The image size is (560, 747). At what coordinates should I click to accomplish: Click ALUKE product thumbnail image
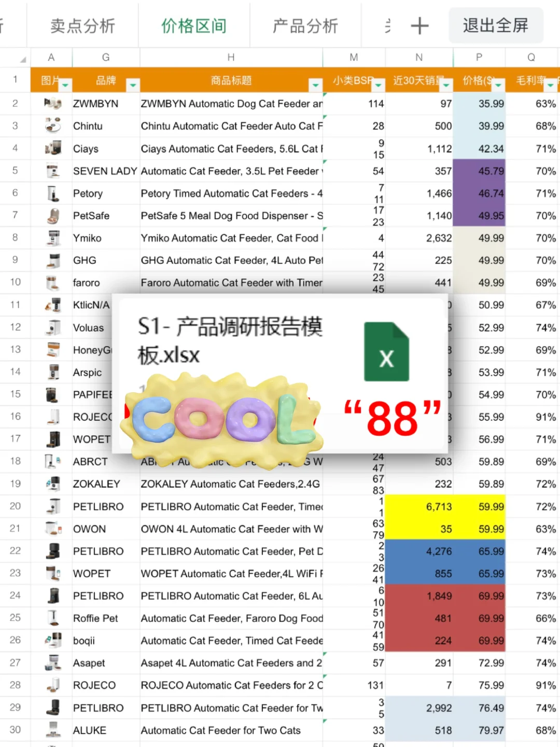click(x=52, y=730)
